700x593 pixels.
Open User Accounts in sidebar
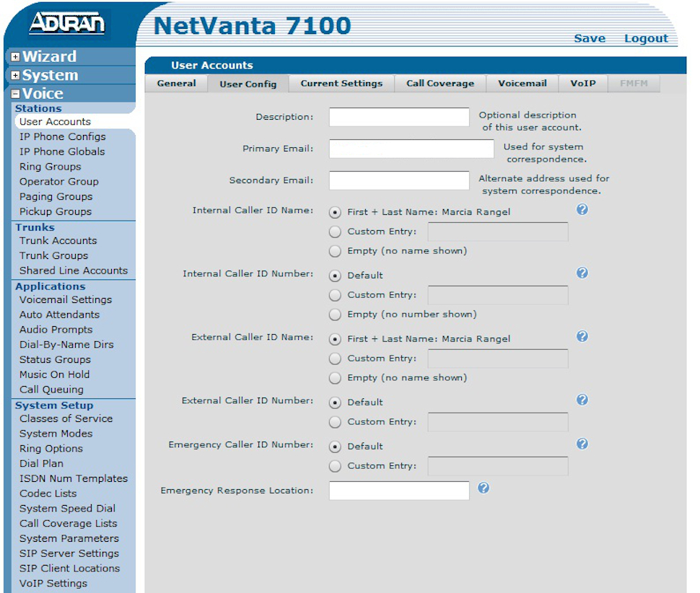(x=55, y=122)
